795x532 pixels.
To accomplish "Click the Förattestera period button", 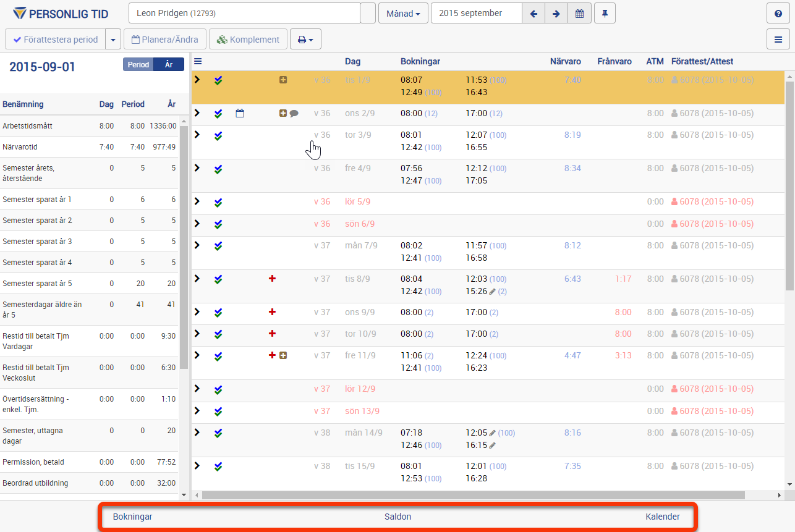I will tap(56, 40).
